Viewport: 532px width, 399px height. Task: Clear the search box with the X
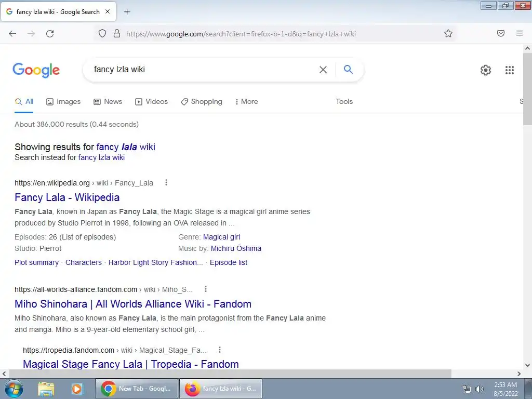[323, 70]
